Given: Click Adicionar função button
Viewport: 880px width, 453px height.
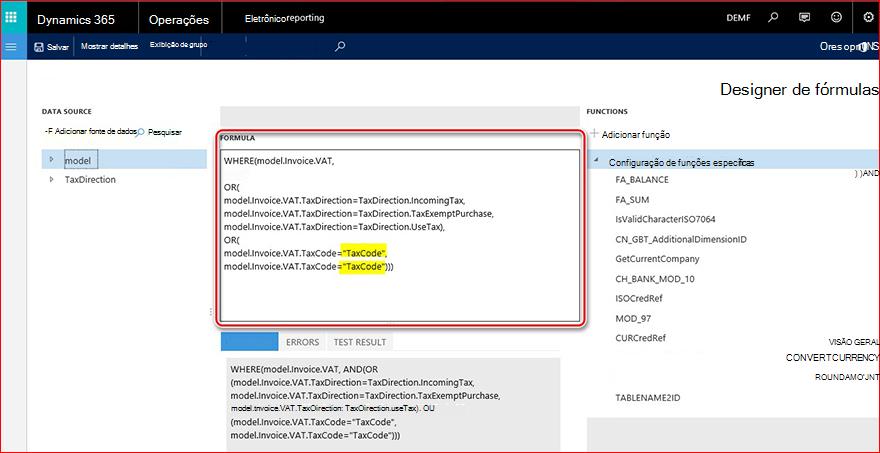Looking at the screenshot, I should click(630, 135).
